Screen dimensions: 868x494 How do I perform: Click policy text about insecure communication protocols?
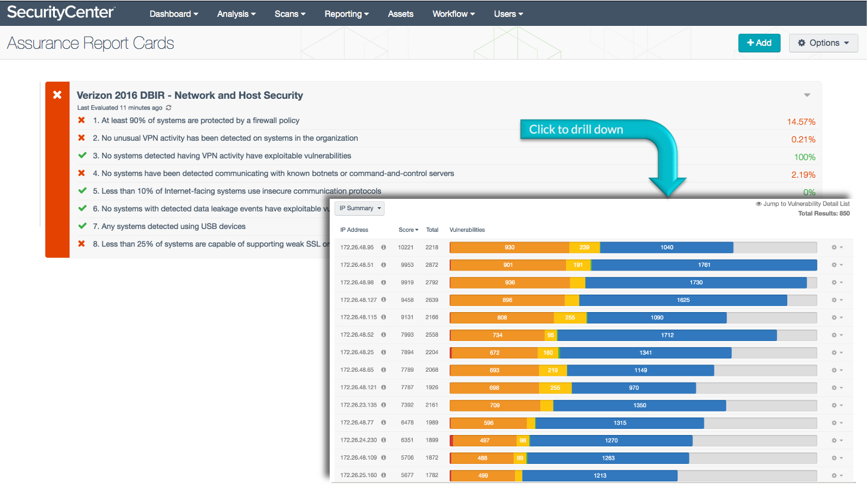coord(237,191)
